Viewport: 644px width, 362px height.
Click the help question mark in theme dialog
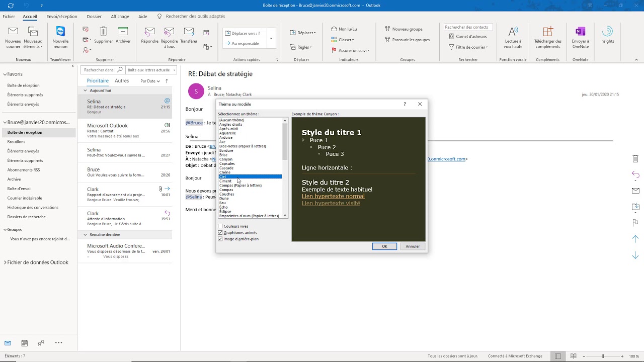point(405,104)
